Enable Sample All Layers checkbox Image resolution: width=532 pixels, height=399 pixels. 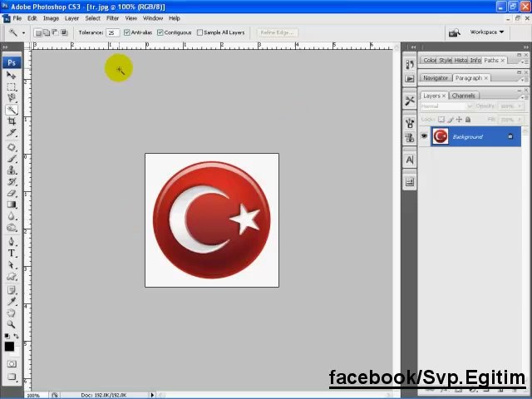[x=199, y=32]
